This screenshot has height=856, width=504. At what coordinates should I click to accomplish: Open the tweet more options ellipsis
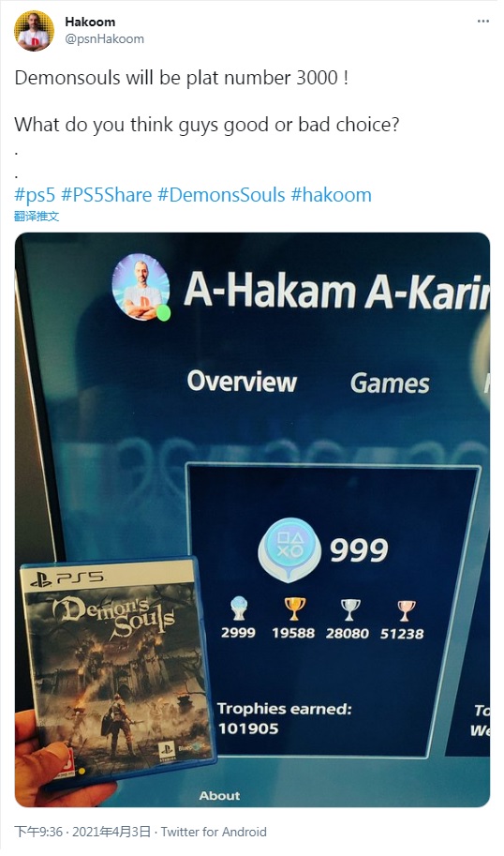[482, 22]
